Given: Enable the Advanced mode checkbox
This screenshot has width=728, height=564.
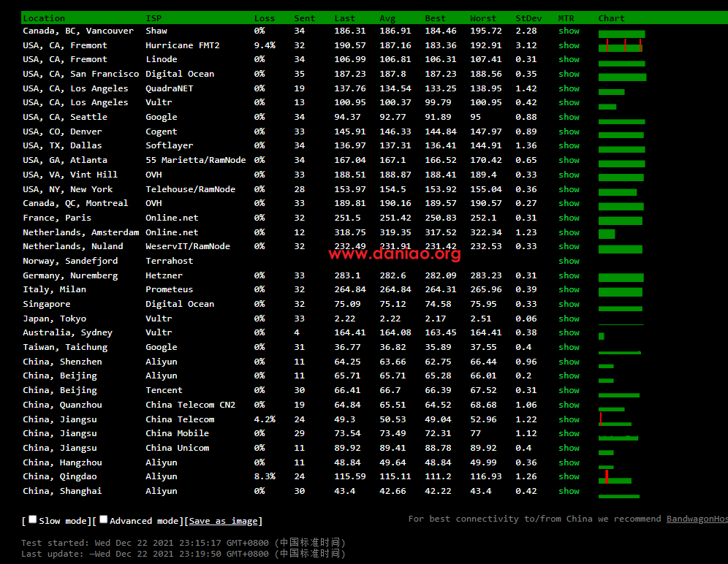Looking at the screenshot, I should click(104, 519).
